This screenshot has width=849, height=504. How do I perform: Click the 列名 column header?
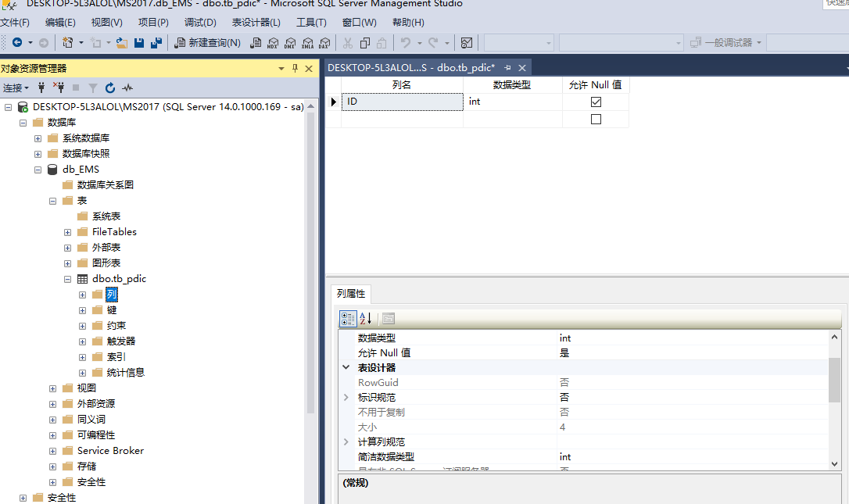402,85
